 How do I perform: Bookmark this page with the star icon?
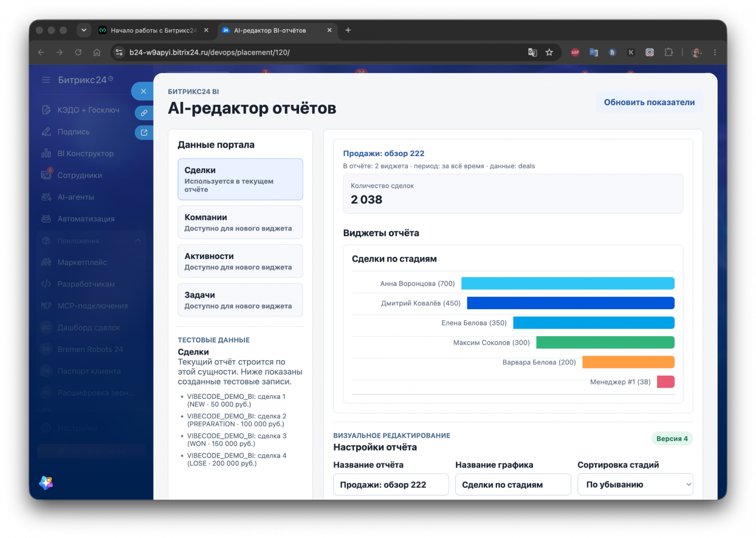click(x=549, y=52)
